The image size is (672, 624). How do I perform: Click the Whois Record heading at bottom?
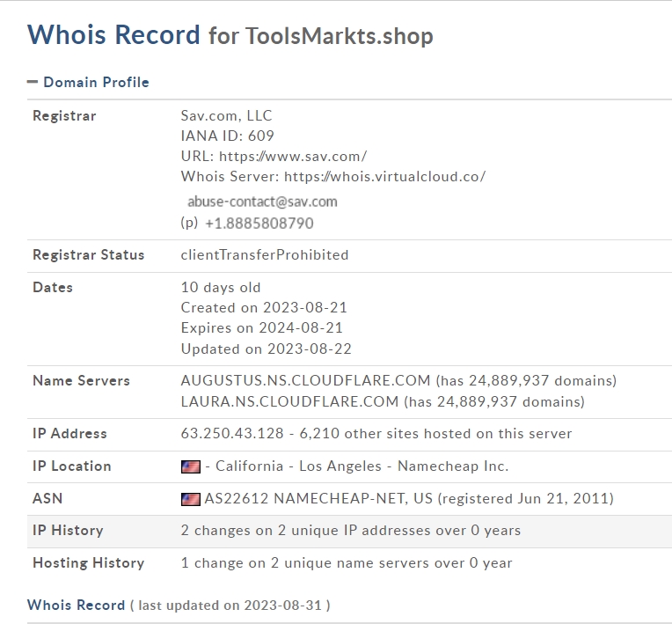(76, 606)
